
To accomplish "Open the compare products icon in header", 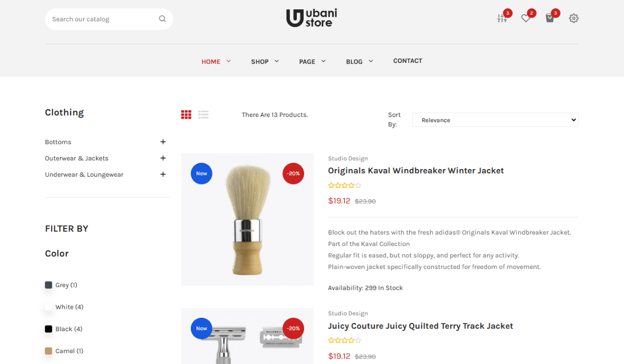I will point(502,18).
